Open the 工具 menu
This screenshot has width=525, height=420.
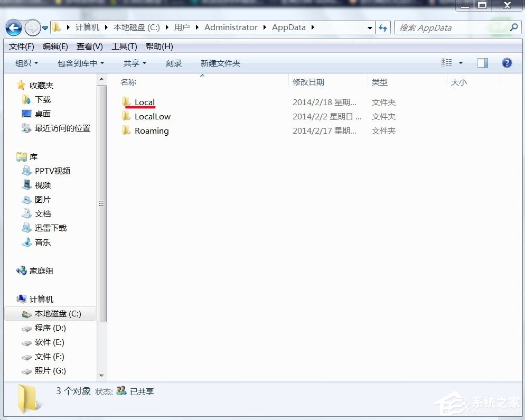click(x=124, y=46)
